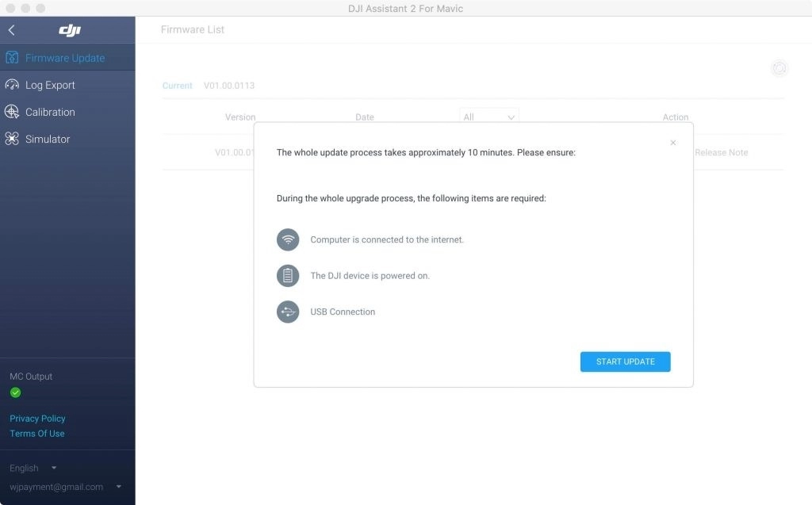The height and width of the screenshot is (505, 812).
Task: Click the refresh icon in Firmware List
Action: (x=779, y=68)
